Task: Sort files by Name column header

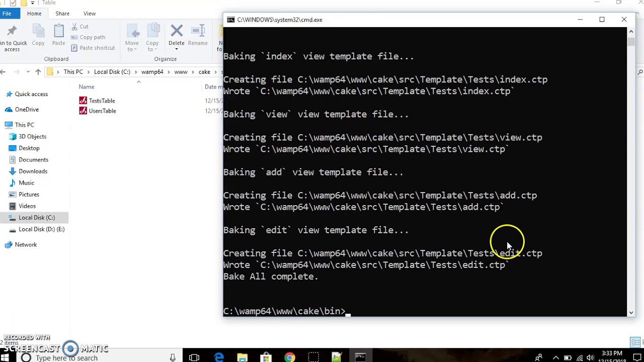Action: point(87,87)
